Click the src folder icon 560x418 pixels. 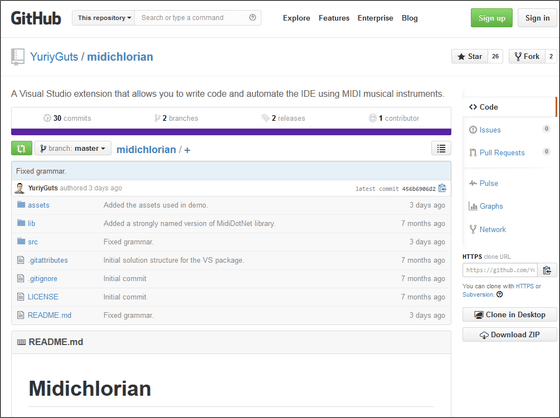pyautogui.click(x=21, y=241)
